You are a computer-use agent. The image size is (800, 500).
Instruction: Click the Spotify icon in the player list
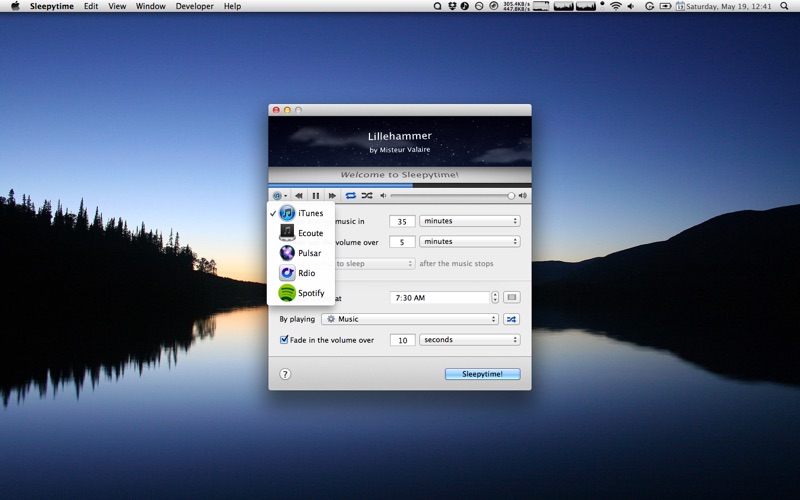pyautogui.click(x=287, y=293)
